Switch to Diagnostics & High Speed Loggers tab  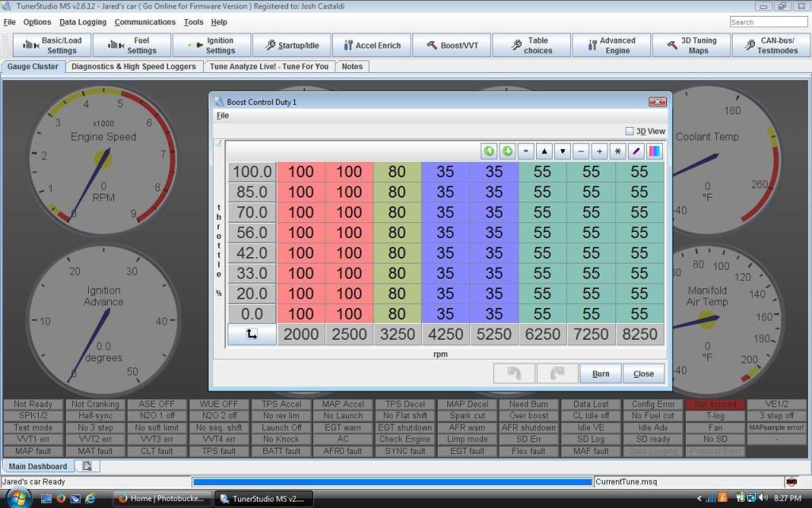click(x=133, y=67)
